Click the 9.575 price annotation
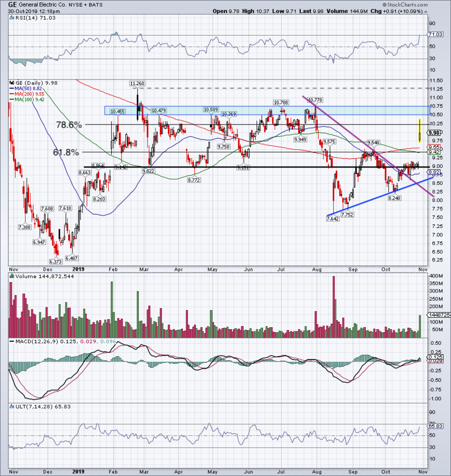 (329, 142)
